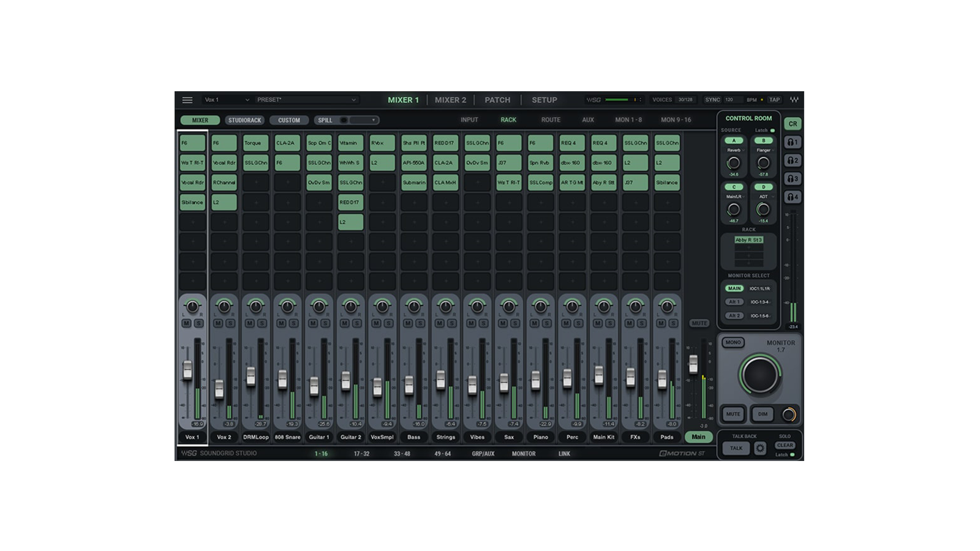Open Vitamin plugin on Guitar 2 channel
The image size is (980, 551).
(350, 143)
